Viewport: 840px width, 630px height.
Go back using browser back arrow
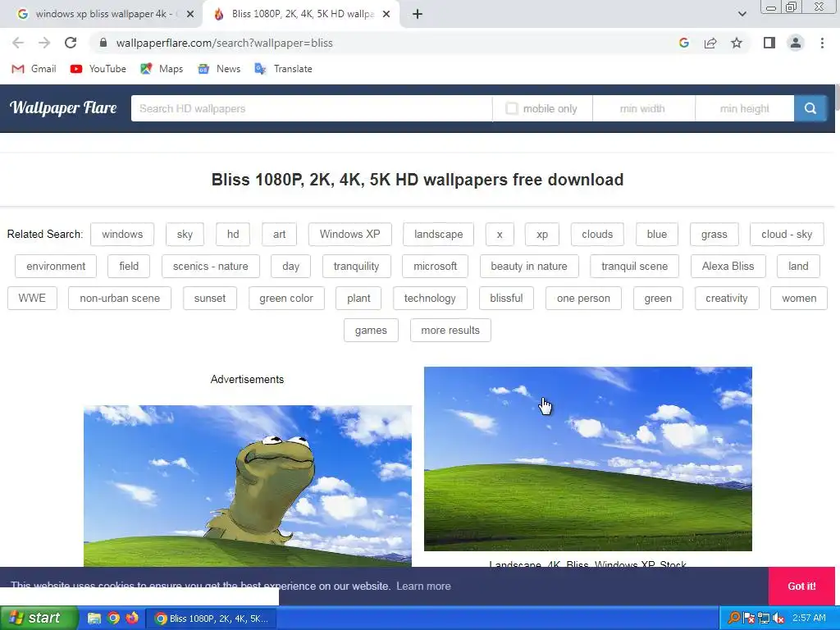[x=18, y=43]
